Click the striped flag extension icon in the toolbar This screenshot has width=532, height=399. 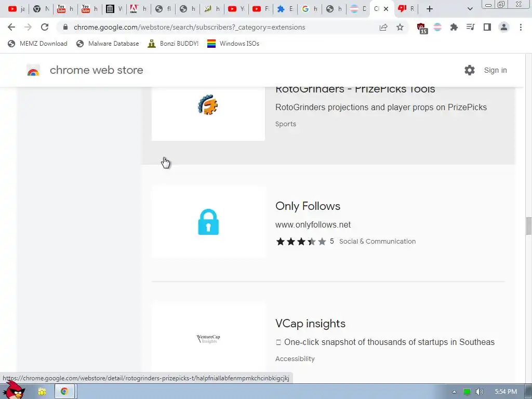437,27
